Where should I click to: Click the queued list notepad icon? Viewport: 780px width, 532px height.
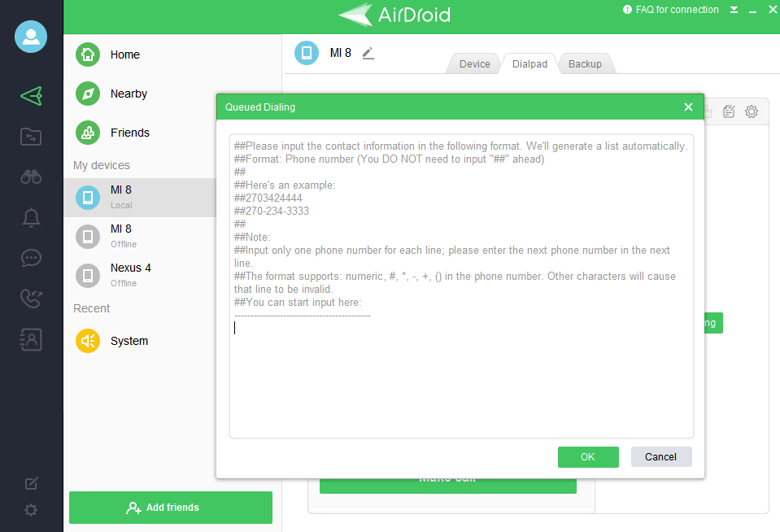[x=729, y=111]
